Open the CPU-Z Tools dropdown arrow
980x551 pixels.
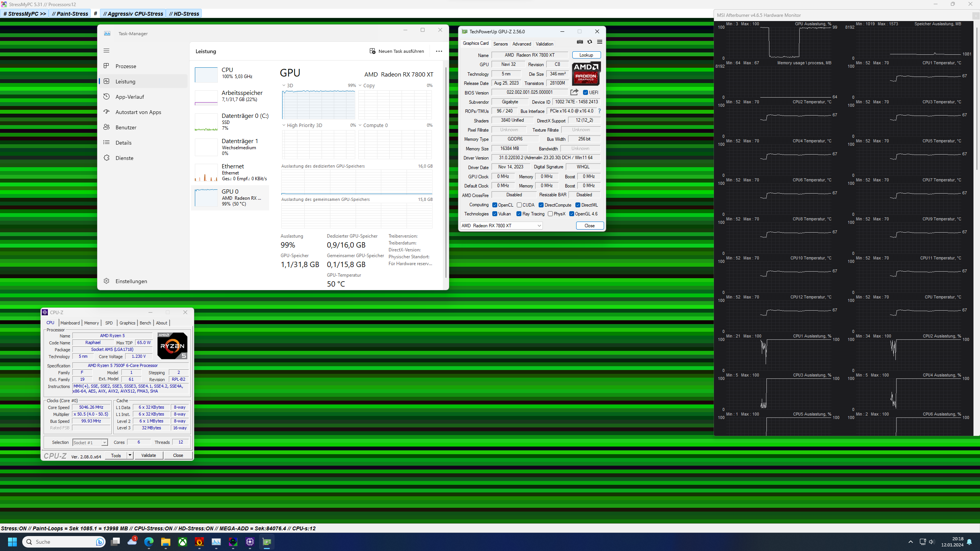point(130,455)
